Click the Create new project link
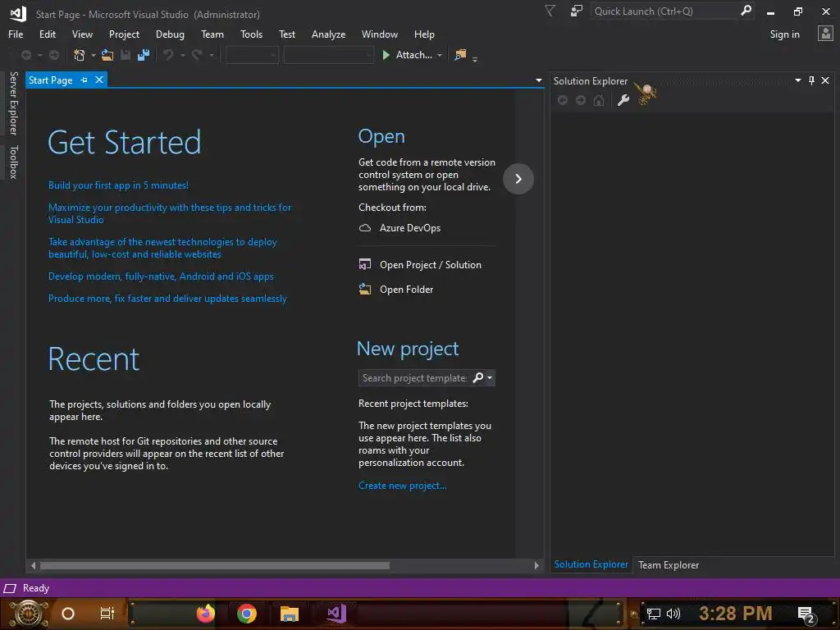Viewport: 840px width, 630px height. (402, 486)
